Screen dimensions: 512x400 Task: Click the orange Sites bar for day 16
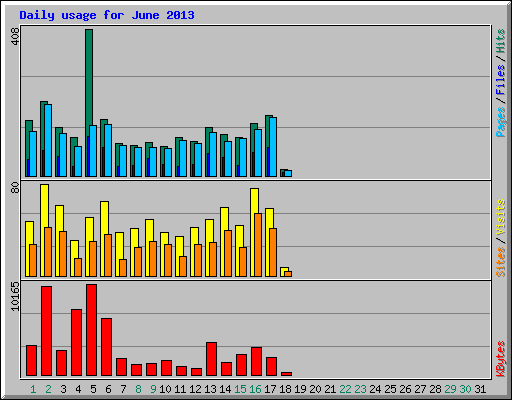[258, 245]
